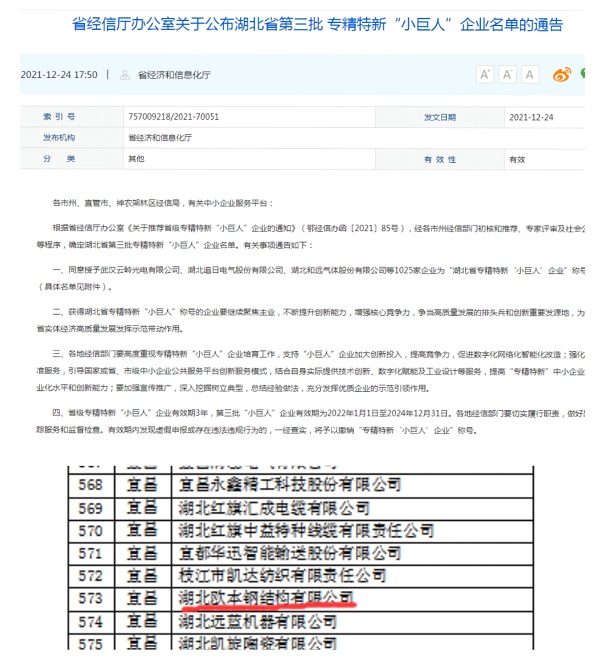This screenshot has width=600, height=665.
Task: Select row 571 宜都华迅智能输送股份有限公司
Action: coord(300,553)
